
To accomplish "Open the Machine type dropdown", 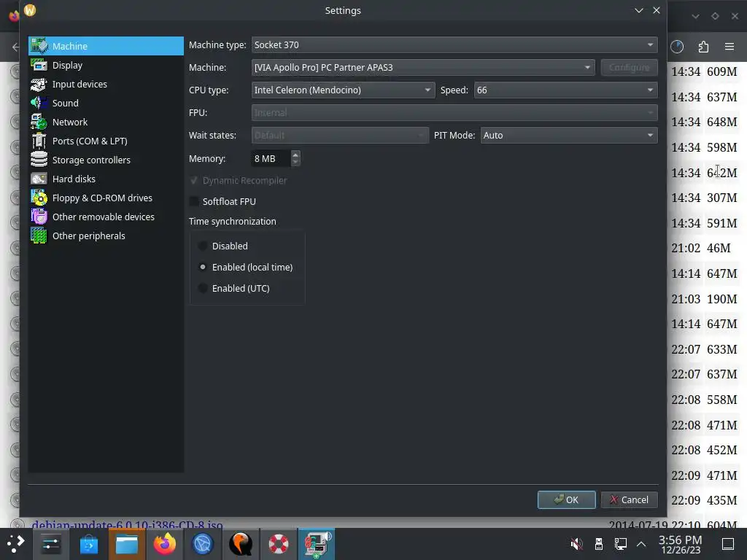I will [454, 44].
